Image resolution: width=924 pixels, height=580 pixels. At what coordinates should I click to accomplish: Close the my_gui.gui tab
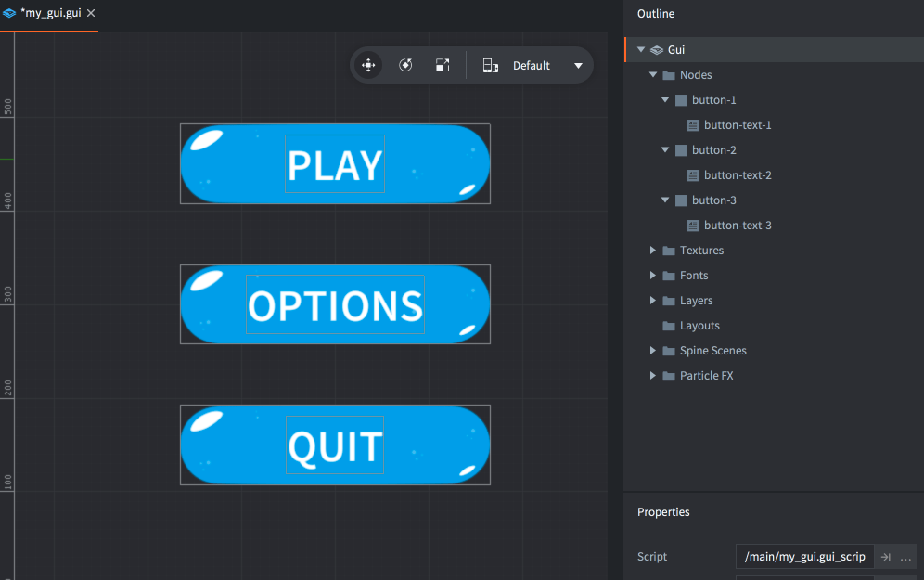pos(91,14)
